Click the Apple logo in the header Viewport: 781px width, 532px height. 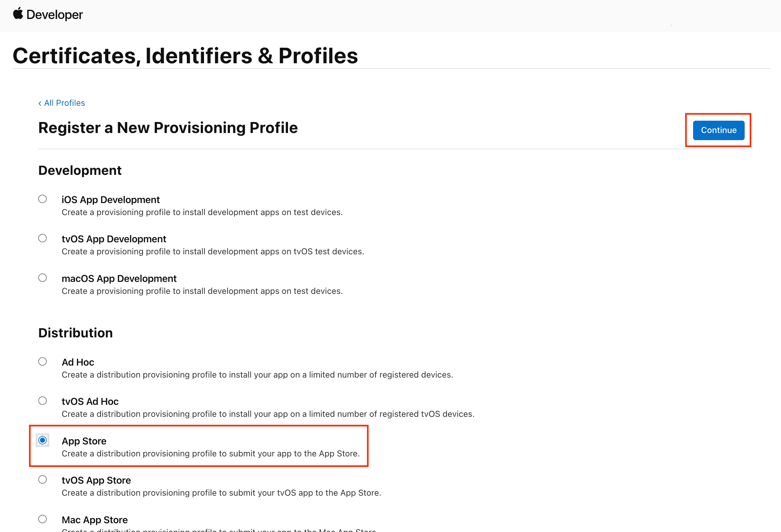coord(18,13)
